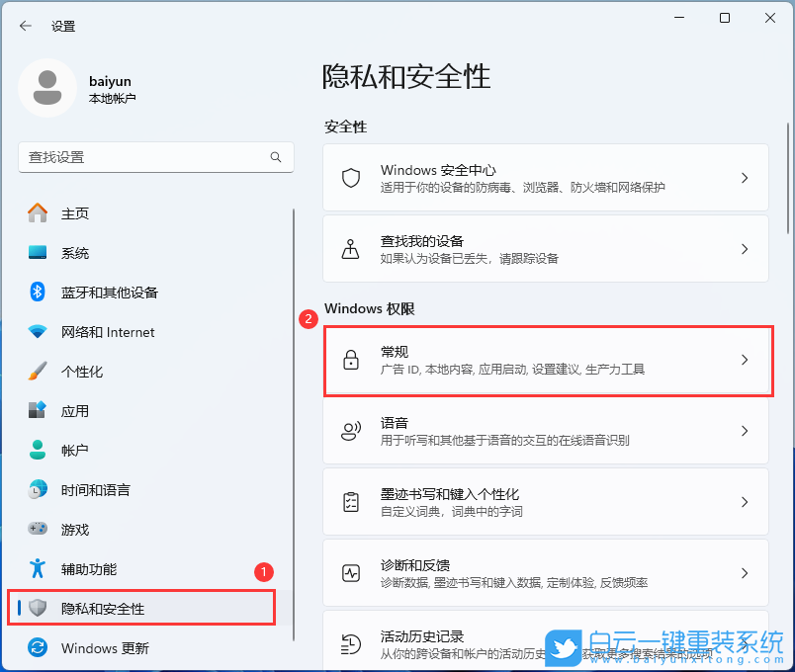
Task: Click the Windows 安全中心 shield icon
Action: (x=350, y=179)
